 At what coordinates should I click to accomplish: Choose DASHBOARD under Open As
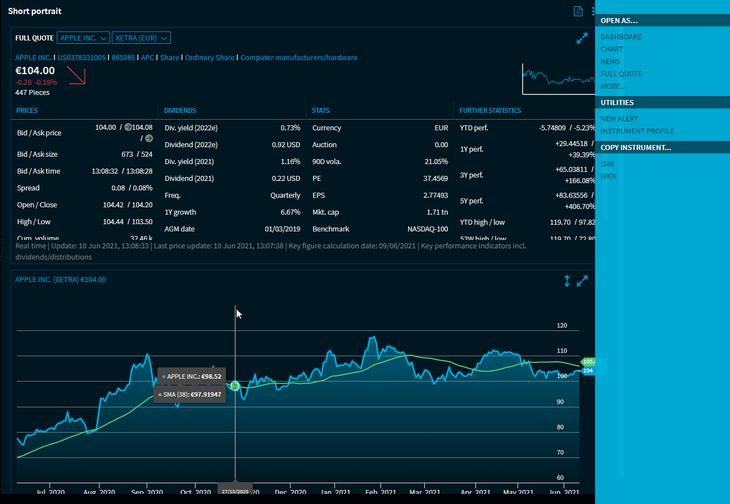click(x=621, y=37)
